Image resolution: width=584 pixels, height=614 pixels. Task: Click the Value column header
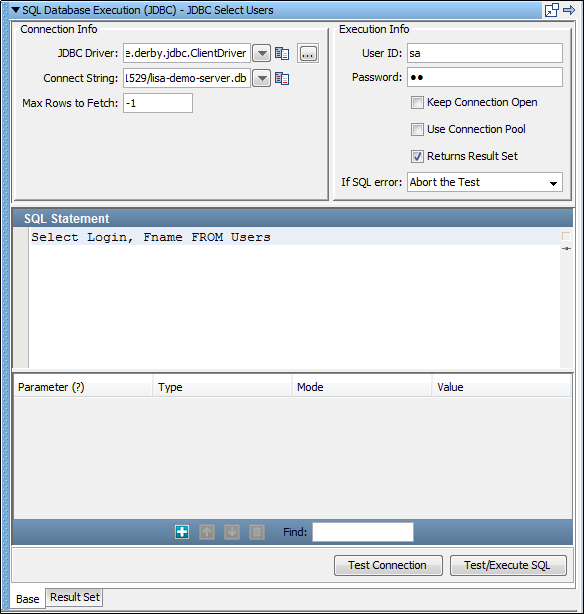(x=501, y=387)
